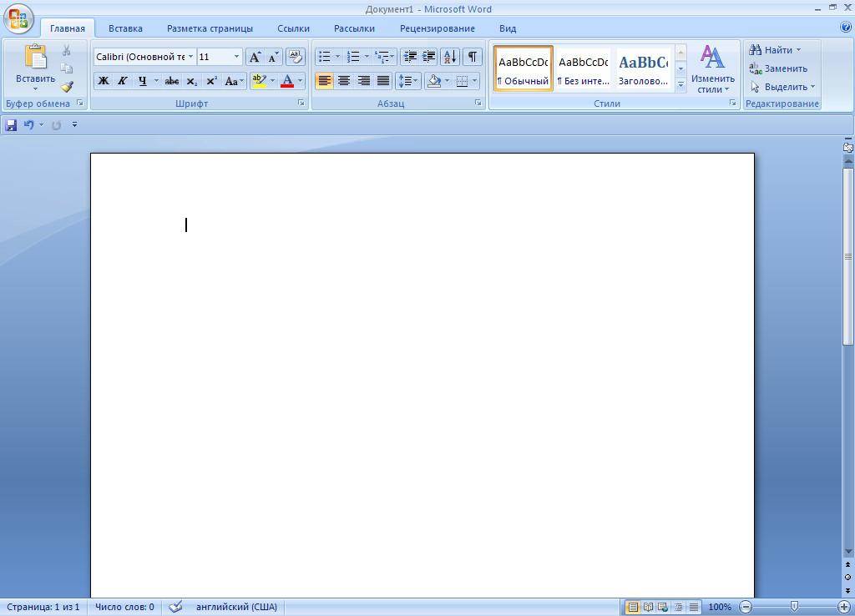Click the Copy icon in clipboard group

click(x=67, y=68)
